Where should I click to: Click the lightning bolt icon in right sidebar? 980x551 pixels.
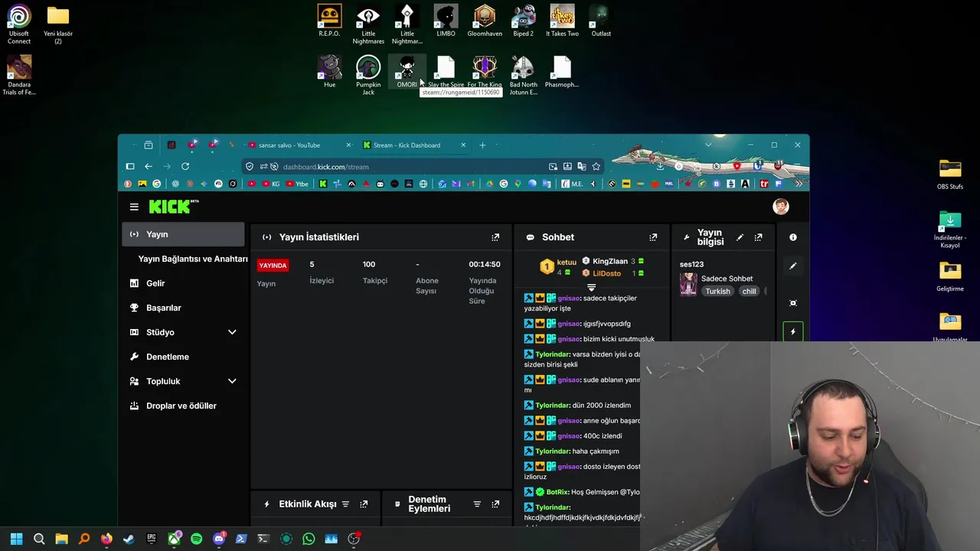point(793,332)
